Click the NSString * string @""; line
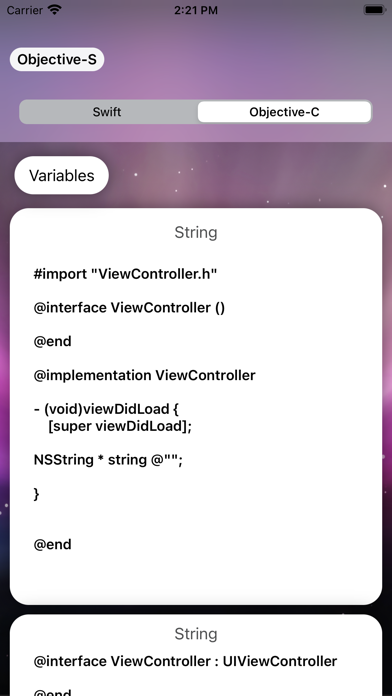 108,459
